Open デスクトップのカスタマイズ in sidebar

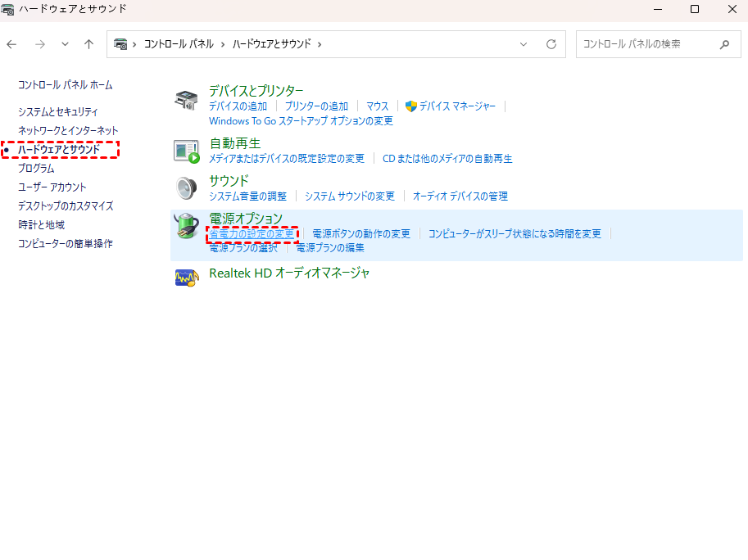point(66,205)
